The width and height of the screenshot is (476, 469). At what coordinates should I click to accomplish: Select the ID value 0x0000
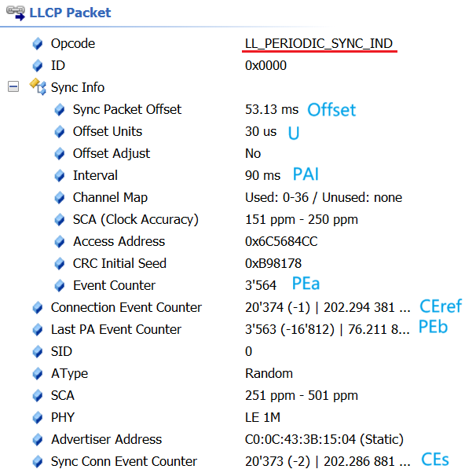[265, 65]
